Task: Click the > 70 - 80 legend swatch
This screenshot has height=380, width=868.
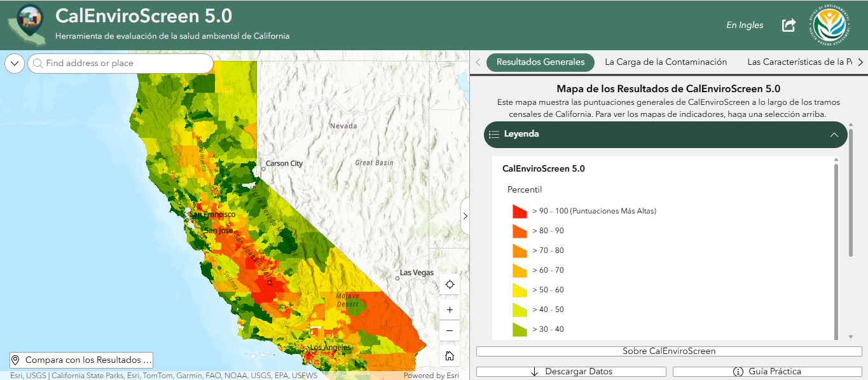Action: [520, 250]
